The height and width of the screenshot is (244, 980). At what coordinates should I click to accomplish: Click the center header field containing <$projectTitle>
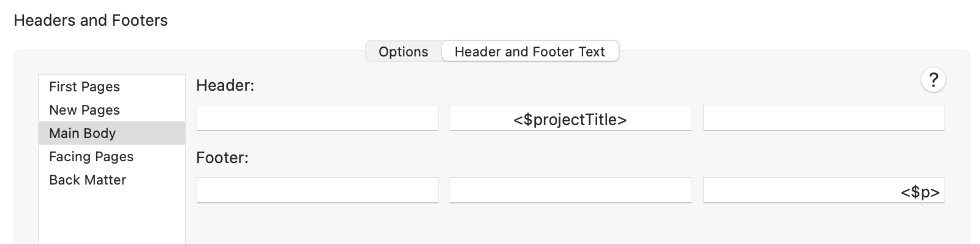tap(571, 118)
